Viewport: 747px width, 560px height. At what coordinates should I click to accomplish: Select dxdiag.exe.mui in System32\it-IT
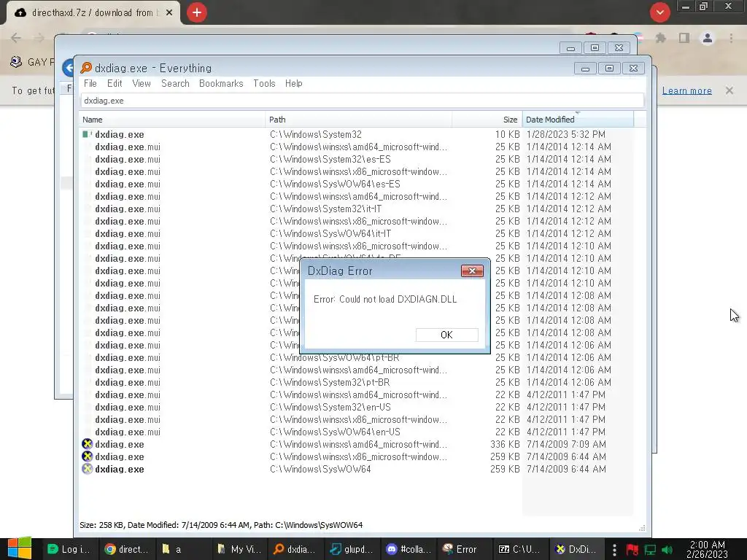coord(127,209)
